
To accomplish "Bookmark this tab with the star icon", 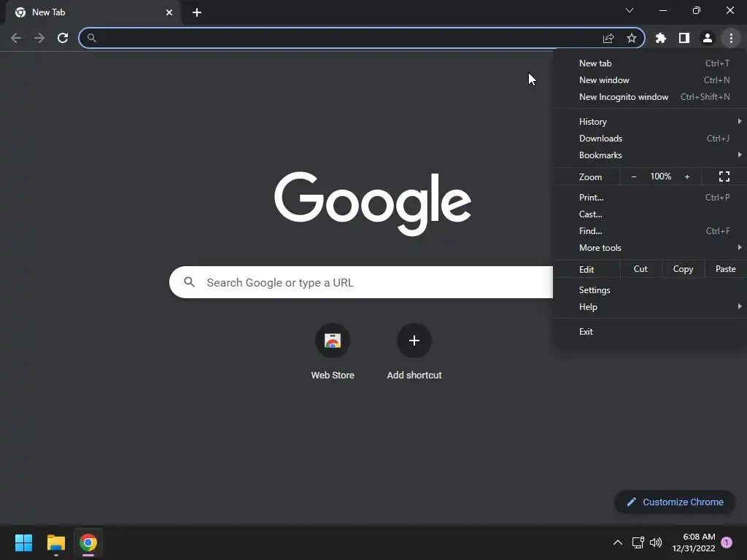I will (x=632, y=38).
